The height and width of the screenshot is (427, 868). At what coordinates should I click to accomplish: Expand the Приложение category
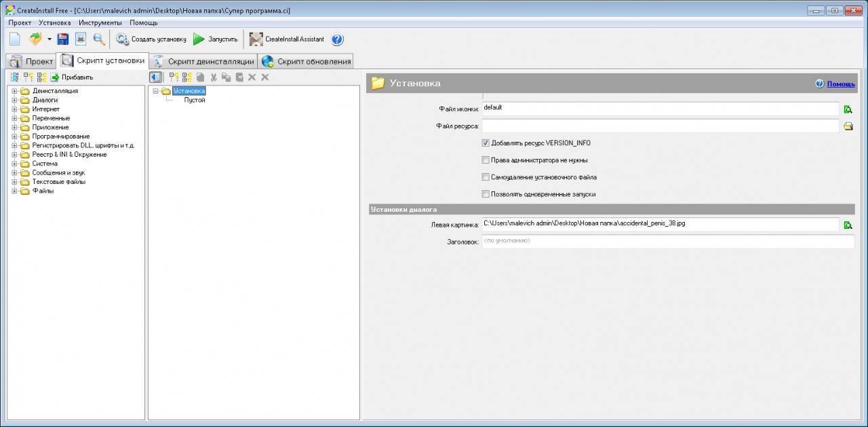(x=14, y=128)
